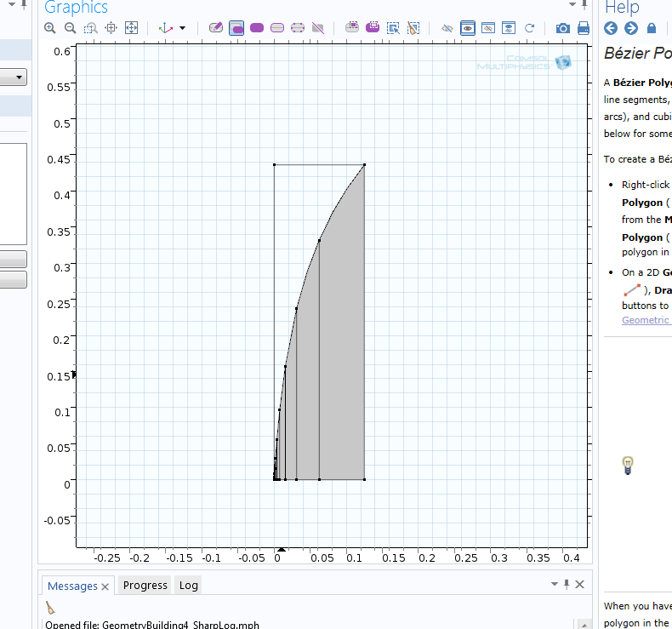
Task: Toggle the hide-objects crossed eye icon
Action: tap(447, 28)
